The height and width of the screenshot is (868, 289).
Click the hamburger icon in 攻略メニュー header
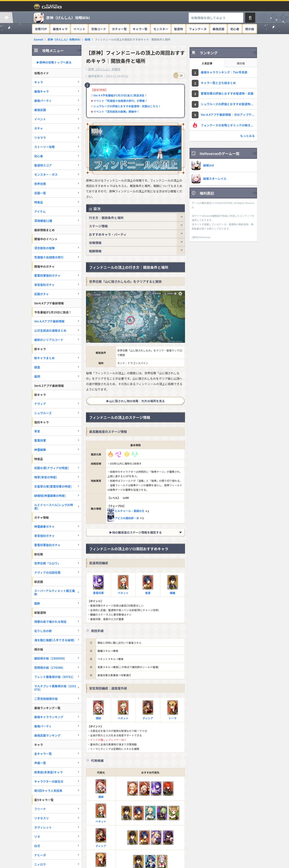[x=36, y=50]
